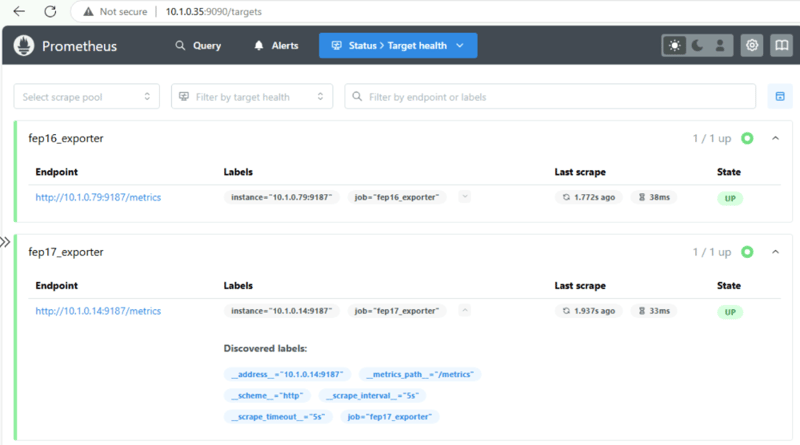The height and width of the screenshot is (445, 800).
Task: Open Filter by target health dropdown
Action: 252,96
